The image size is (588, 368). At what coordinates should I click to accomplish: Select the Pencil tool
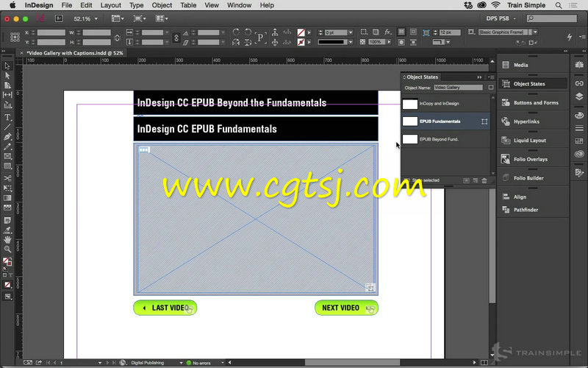click(x=7, y=146)
